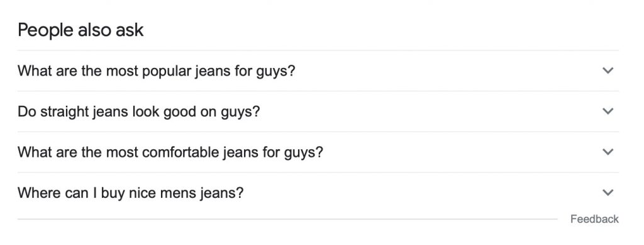
Task: Expand 'Do straight jeans look good on guys?'
Action: (x=318, y=111)
